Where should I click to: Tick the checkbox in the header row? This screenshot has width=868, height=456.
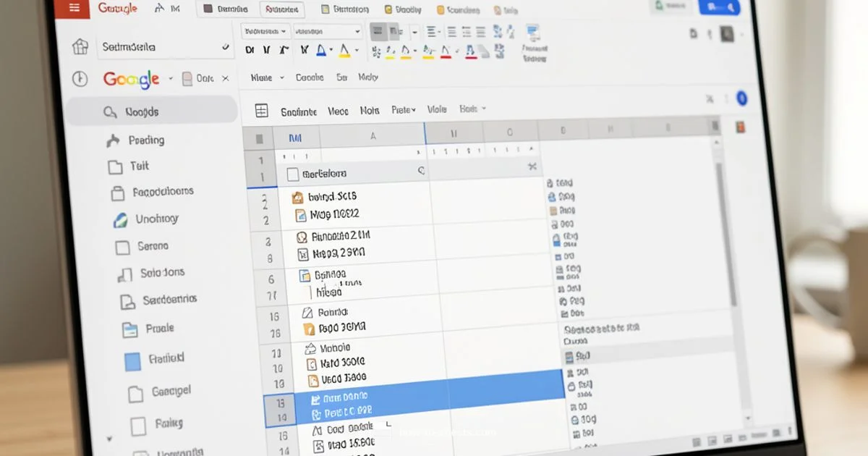[294, 174]
